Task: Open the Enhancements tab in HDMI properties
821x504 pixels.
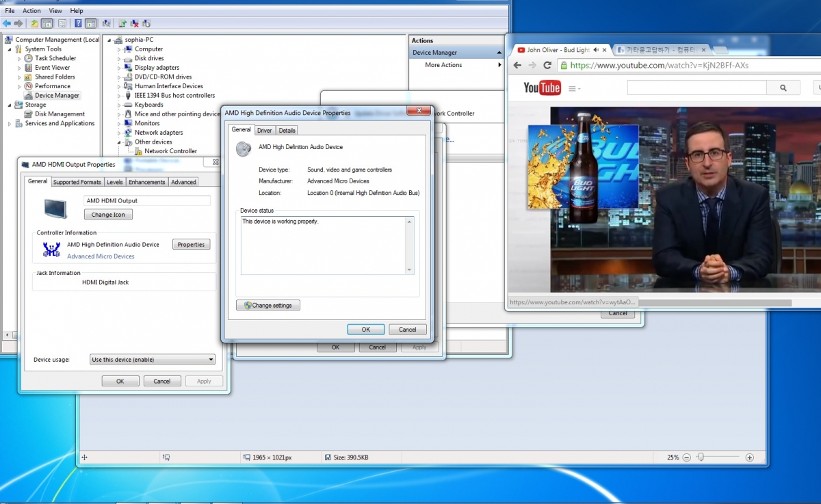Action: (x=146, y=182)
